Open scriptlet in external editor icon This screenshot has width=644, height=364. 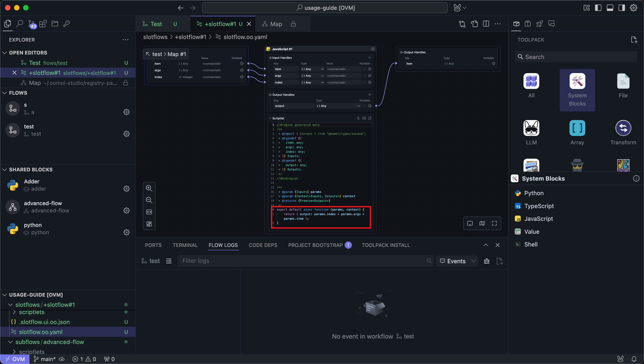pyautogui.click(x=370, y=118)
